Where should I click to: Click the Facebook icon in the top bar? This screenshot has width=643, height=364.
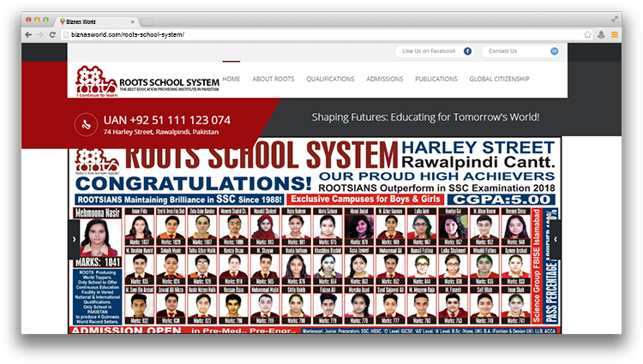468,51
